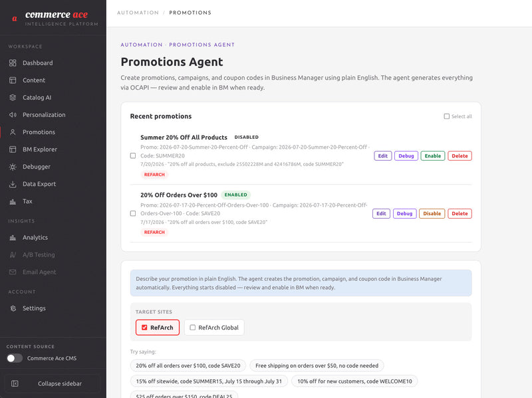Open the Data Export page
Image resolution: width=532 pixels, height=398 pixels.
click(x=39, y=184)
